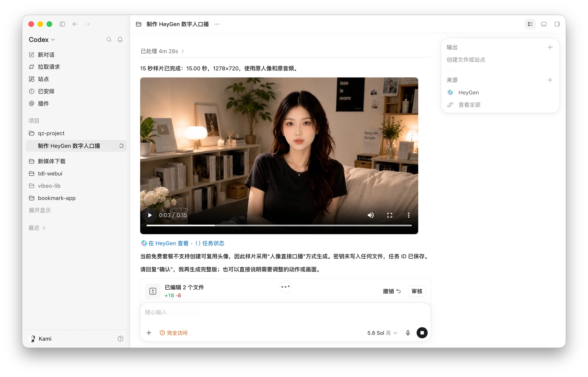Open the notifications bell

tap(120, 40)
